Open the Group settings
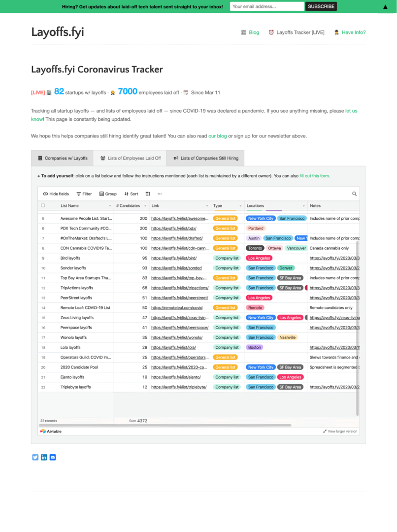397x532 pixels. pos(107,194)
